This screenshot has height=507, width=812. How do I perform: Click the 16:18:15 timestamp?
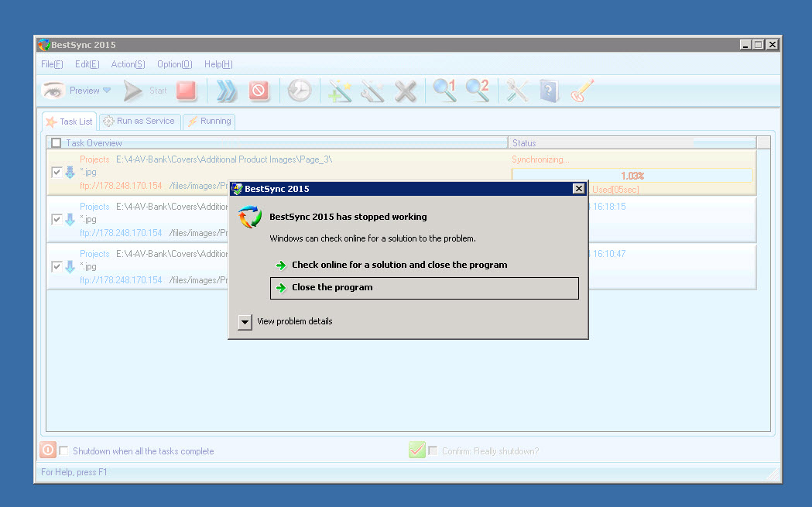pos(609,207)
